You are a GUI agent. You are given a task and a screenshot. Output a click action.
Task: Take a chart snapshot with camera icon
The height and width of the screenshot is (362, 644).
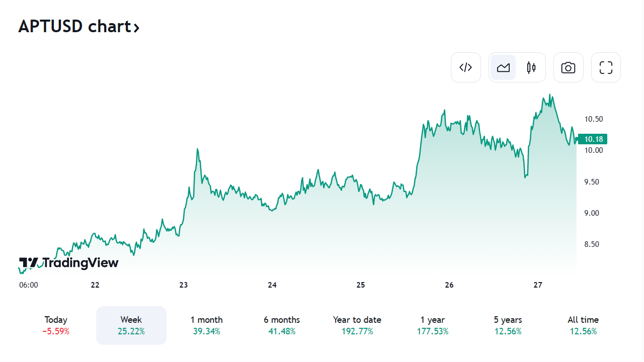pyautogui.click(x=569, y=67)
